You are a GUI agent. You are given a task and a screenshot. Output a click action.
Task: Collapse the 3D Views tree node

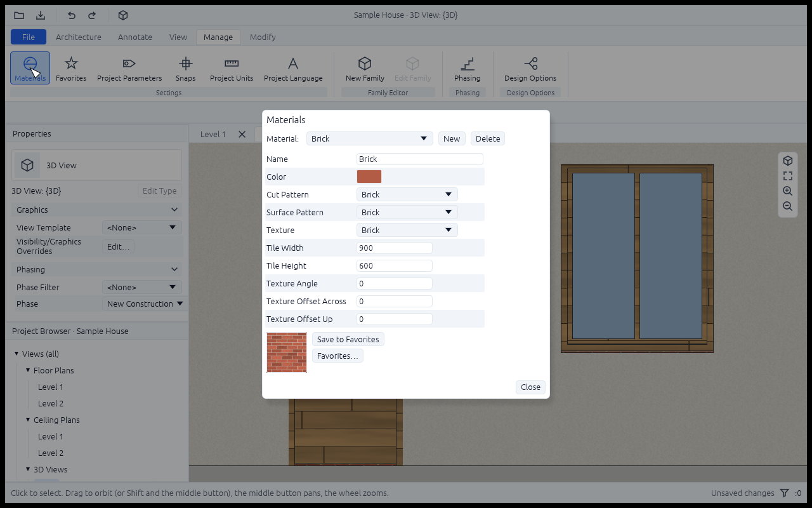click(x=28, y=469)
